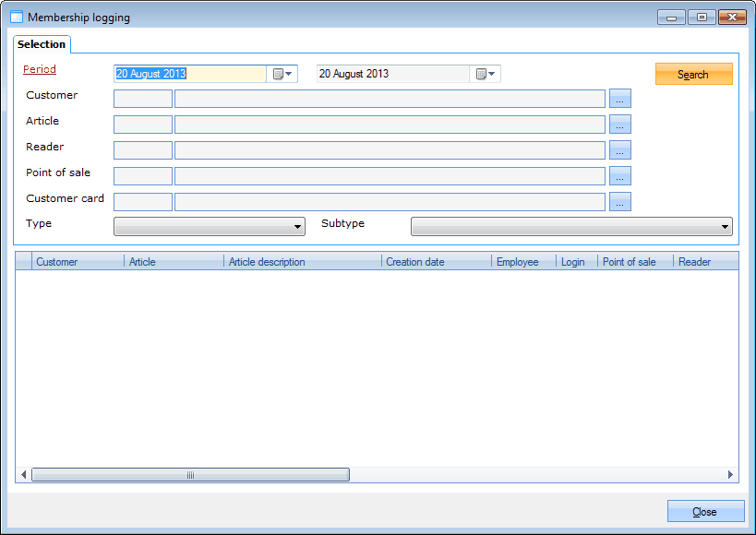The width and height of the screenshot is (756, 535).
Task: Open the Point of sale lookup button
Action: [619, 176]
